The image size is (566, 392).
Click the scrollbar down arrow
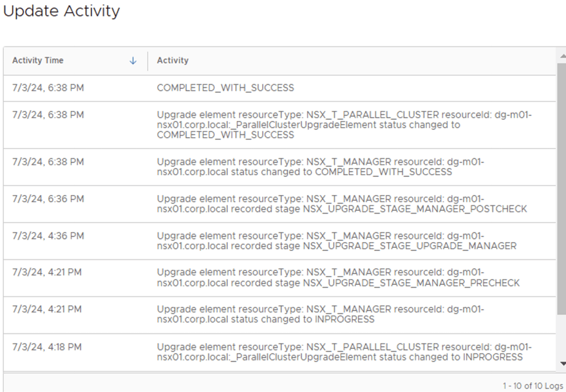[x=563, y=363]
